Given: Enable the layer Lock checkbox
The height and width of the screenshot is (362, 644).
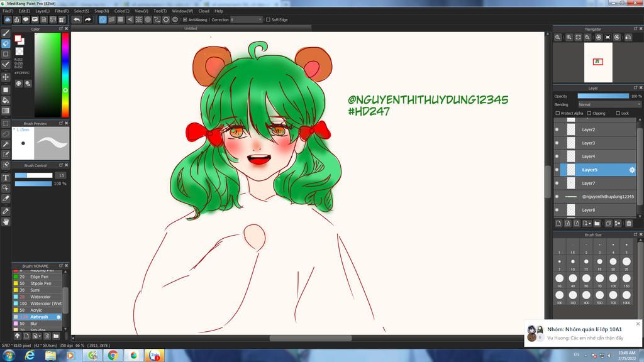Looking at the screenshot, I should (x=618, y=113).
